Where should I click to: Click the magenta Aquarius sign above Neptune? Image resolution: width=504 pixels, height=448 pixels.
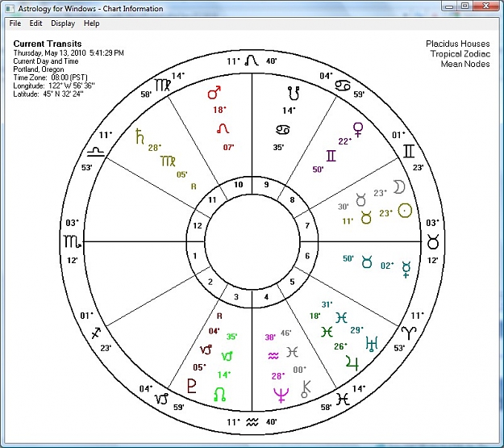coord(273,356)
